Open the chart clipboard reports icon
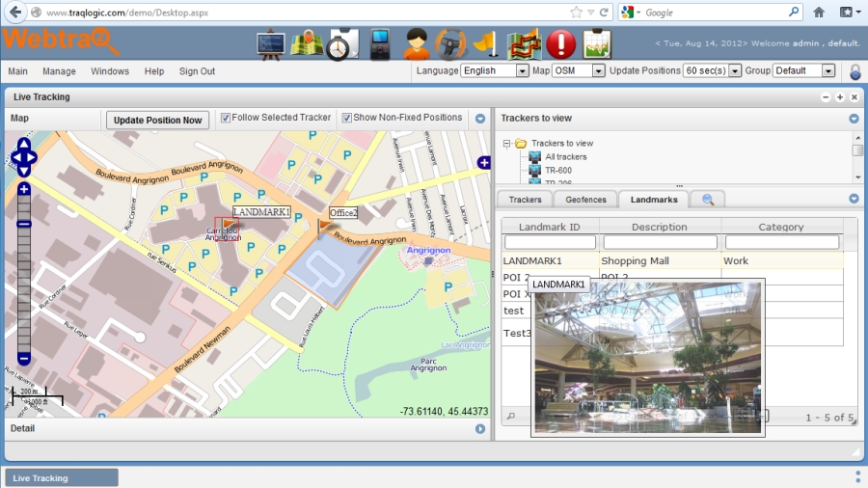The width and height of the screenshot is (868, 488). click(x=597, y=44)
